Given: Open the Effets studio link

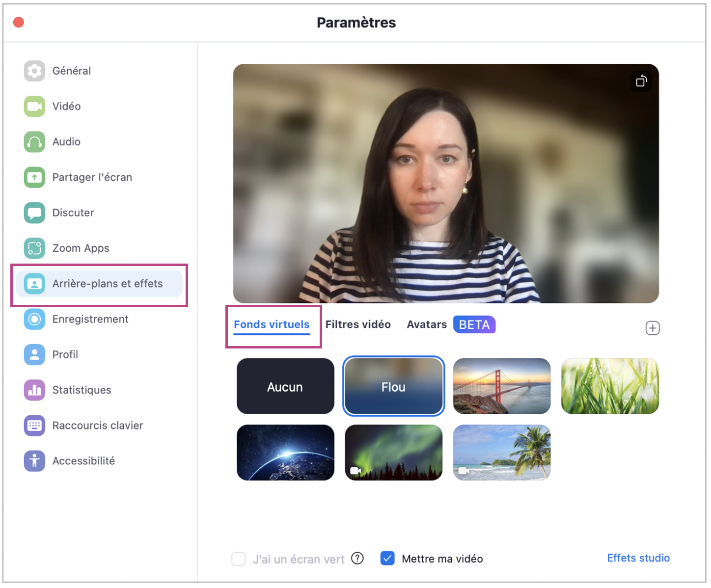Looking at the screenshot, I should click(x=638, y=558).
